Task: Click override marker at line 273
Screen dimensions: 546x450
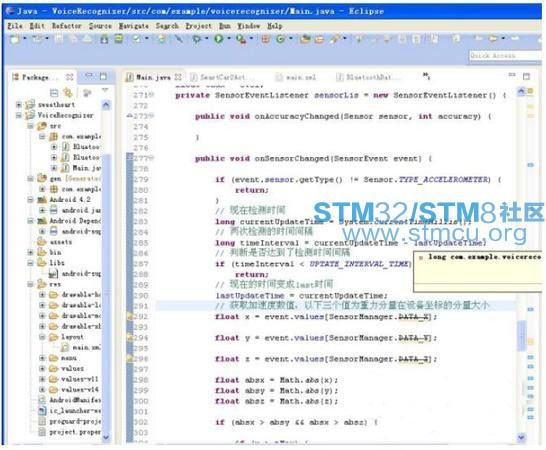Action: click(130, 116)
